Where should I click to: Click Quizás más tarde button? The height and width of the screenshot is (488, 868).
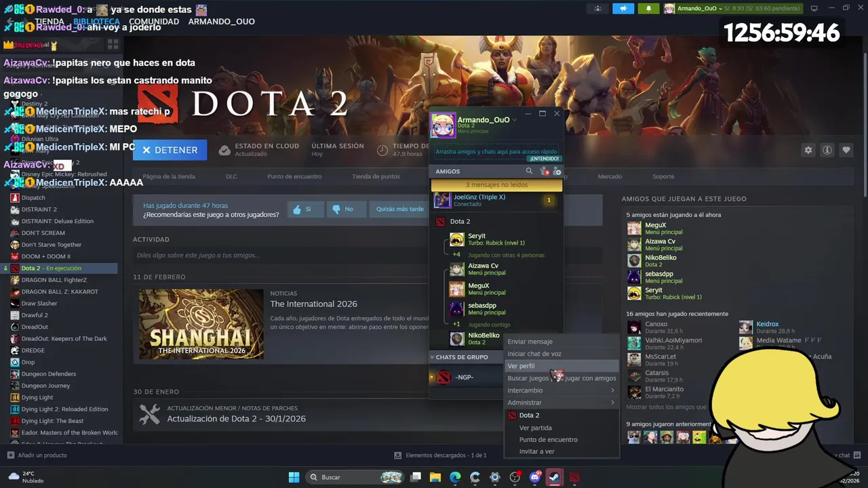click(x=399, y=209)
